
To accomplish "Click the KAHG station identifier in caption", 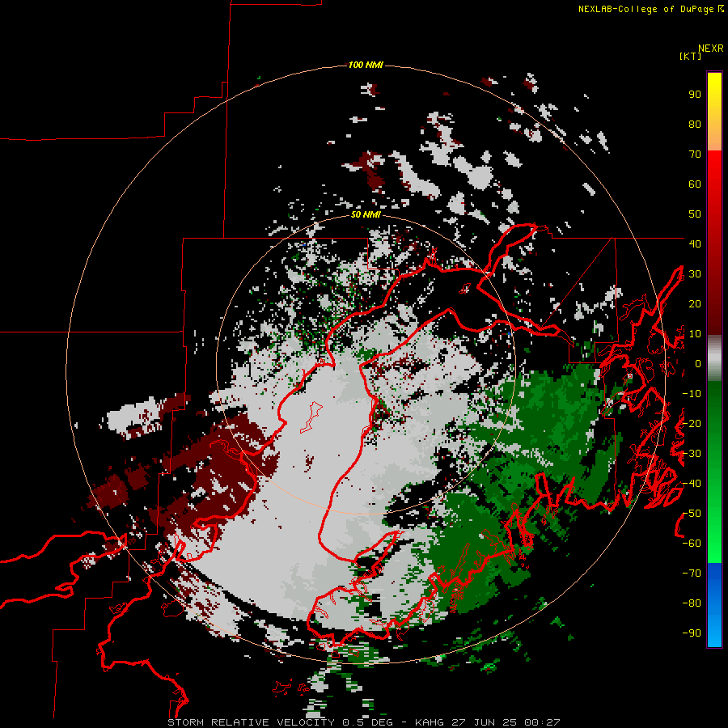I will tap(429, 722).
